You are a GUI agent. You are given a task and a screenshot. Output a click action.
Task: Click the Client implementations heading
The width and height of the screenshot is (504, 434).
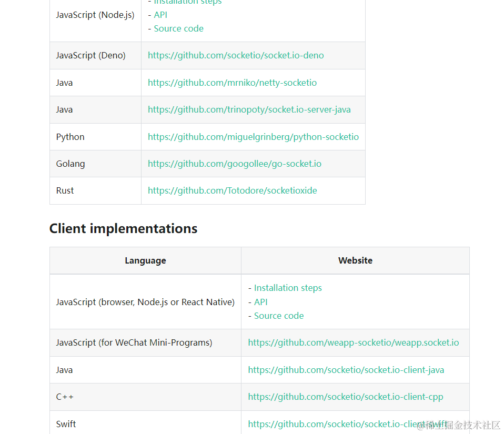[x=124, y=228]
